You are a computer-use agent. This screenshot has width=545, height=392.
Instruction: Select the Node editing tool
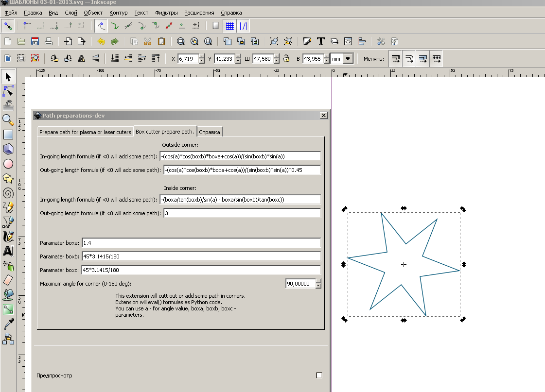(x=8, y=91)
